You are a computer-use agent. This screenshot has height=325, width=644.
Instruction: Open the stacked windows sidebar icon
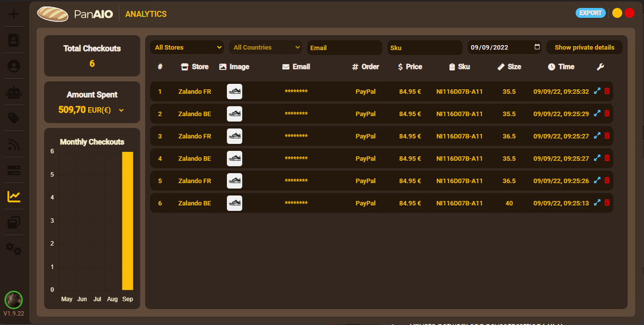coord(14,222)
